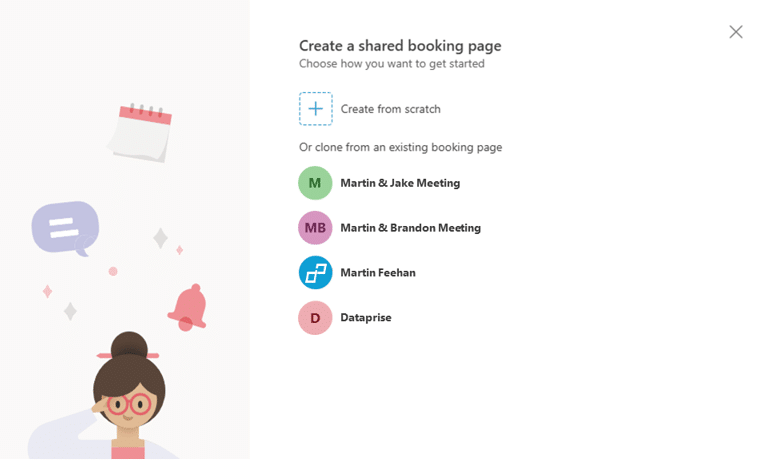Choose Create from scratch label

[390, 109]
